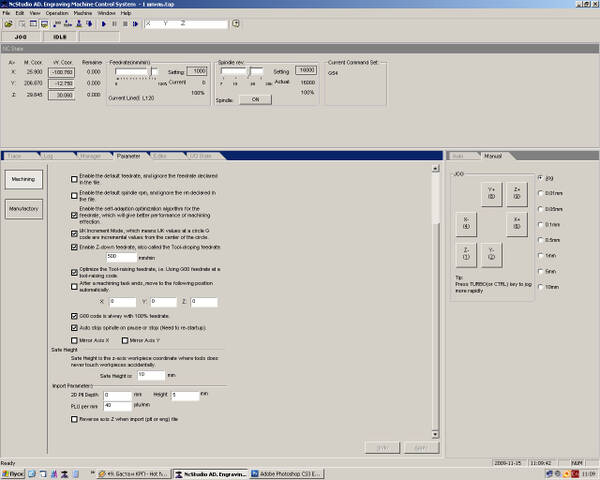Stop machining with the stop icon

point(125,24)
